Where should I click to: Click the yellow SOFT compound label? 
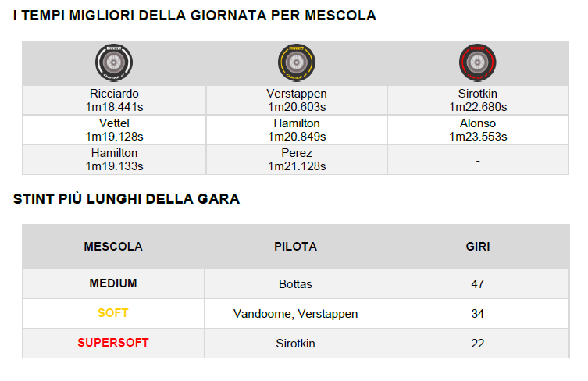point(113,313)
